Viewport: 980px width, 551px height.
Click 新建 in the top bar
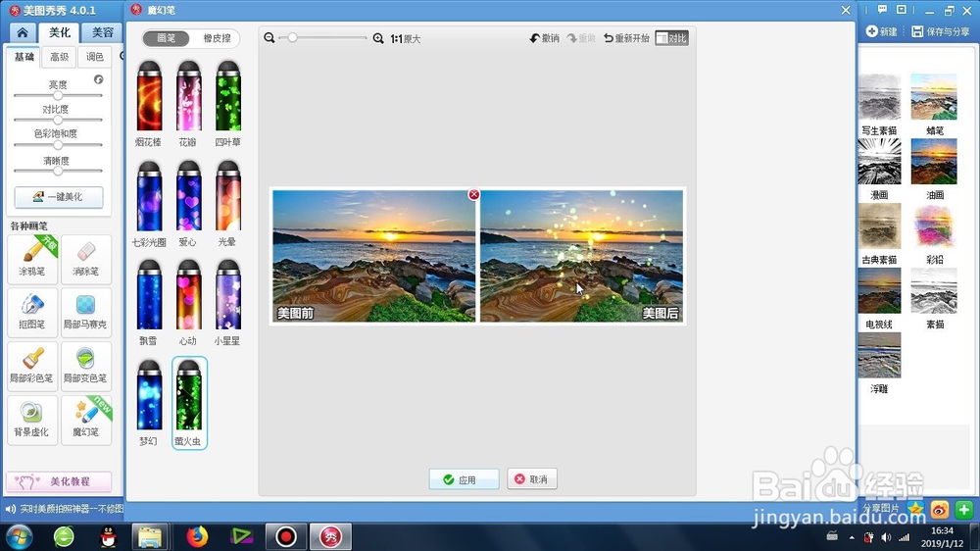click(x=881, y=31)
